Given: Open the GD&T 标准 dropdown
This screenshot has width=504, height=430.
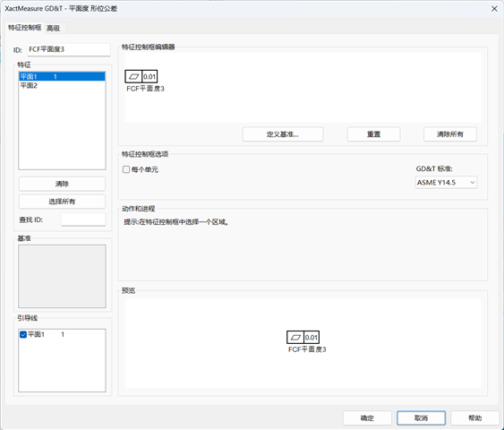Looking at the screenshot, I should (x=446, y=183).
